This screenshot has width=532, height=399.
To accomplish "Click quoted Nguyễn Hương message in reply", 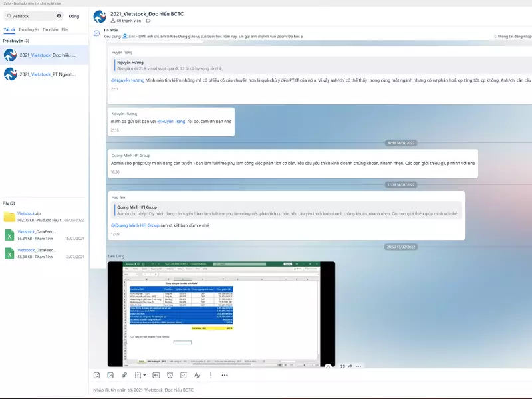I will coord(323,65).
